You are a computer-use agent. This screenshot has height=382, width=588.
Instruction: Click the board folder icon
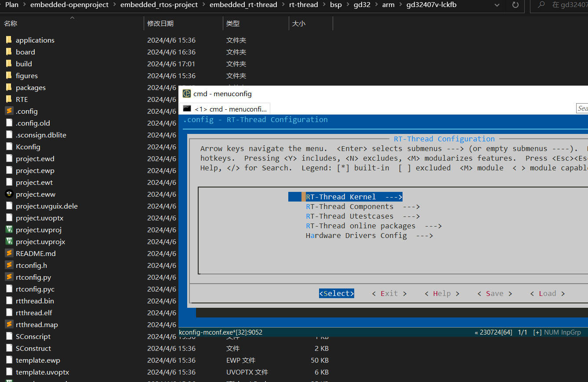pos(9,52)
